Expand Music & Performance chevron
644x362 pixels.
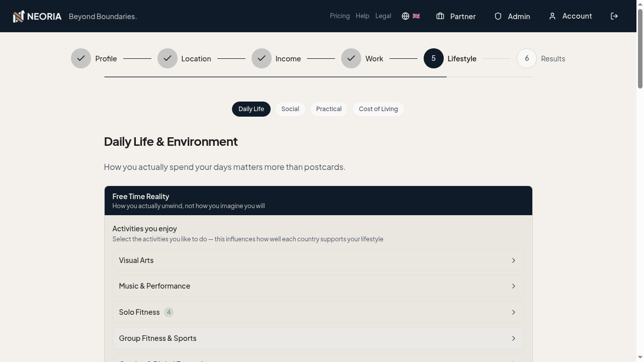click(514, 286)
